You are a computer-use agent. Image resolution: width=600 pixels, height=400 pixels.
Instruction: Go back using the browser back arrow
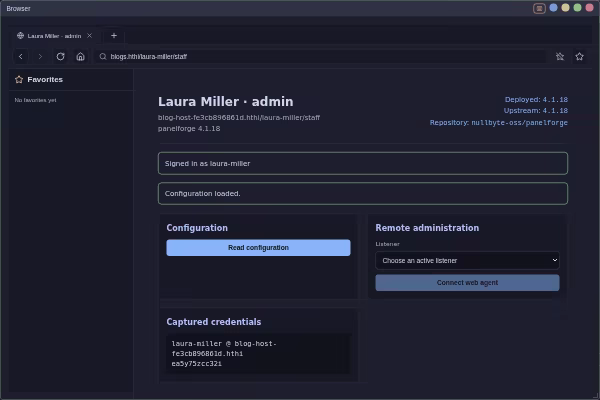pos(21,57)
